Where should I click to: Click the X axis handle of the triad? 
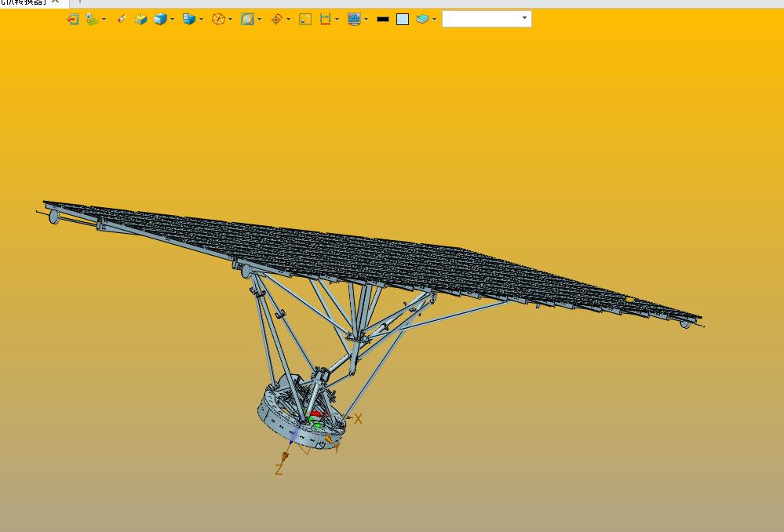349,418
